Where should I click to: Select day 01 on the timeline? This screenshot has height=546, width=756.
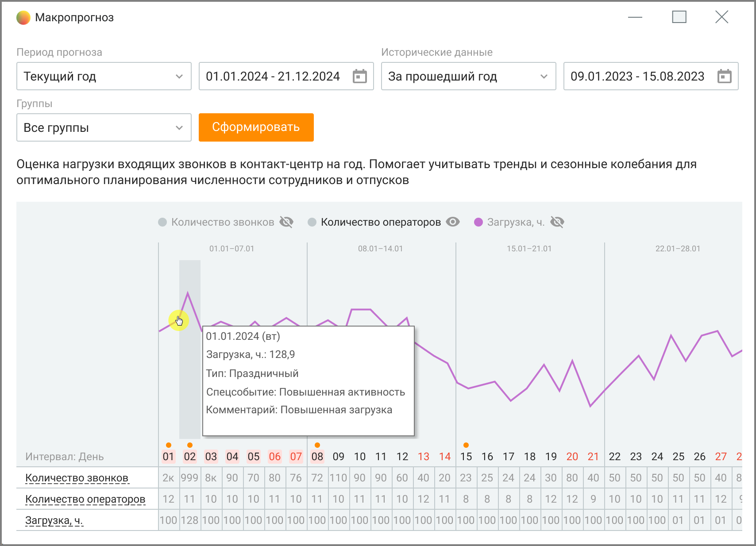169,457
